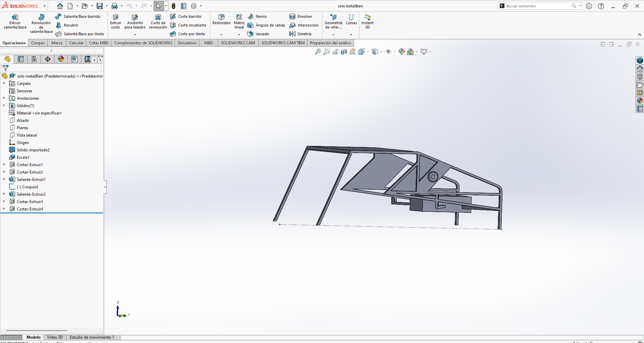
Task: Select the Recubrir tool
Action: [67, 25]
